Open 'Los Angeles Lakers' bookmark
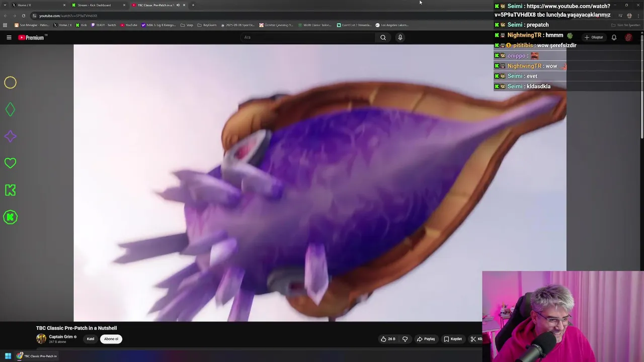 (x=392, y=25)
